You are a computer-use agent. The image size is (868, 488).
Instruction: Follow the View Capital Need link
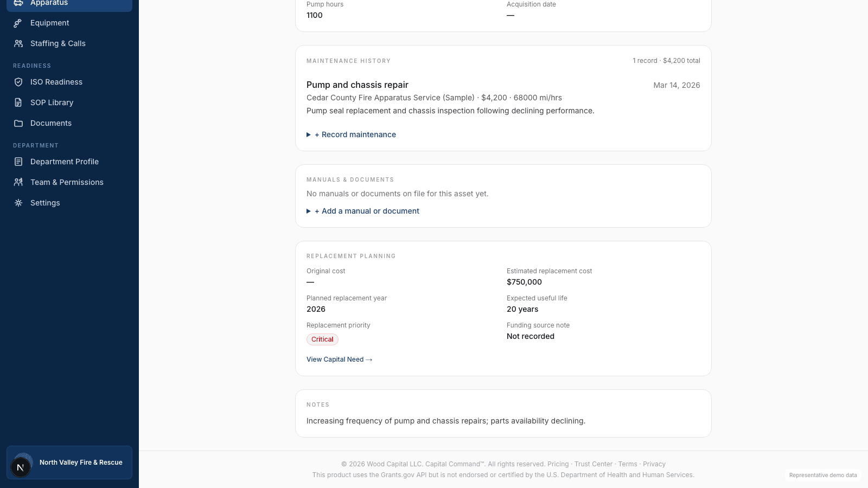coord(340,359)
